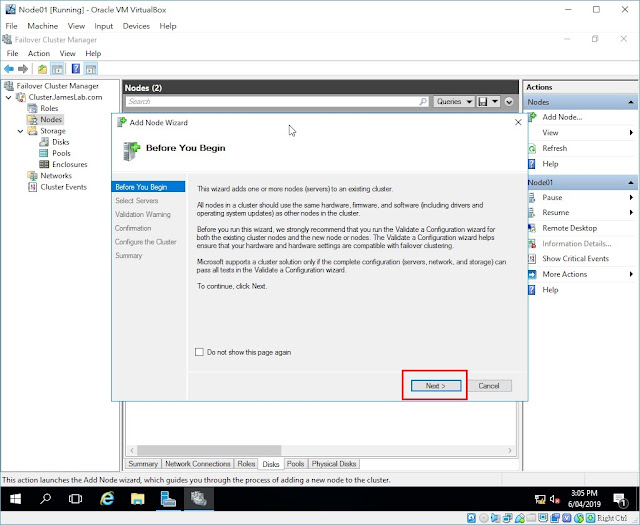640x525 pixels.
Task: Open Task View from taskbar
Action: tap(76, 498)
